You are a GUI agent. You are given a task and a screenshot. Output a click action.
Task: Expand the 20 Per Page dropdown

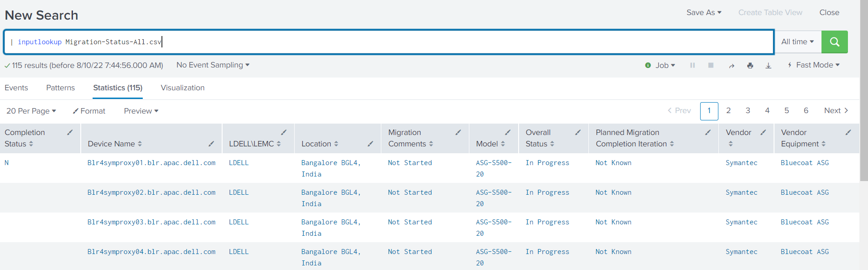point(31,111)
